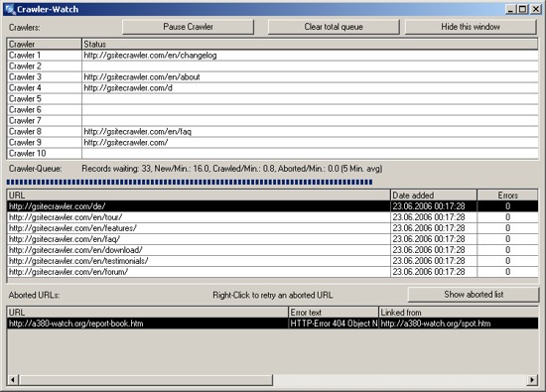Click Crawler 9 status gsitecrawler.com/

click(126, 142)
